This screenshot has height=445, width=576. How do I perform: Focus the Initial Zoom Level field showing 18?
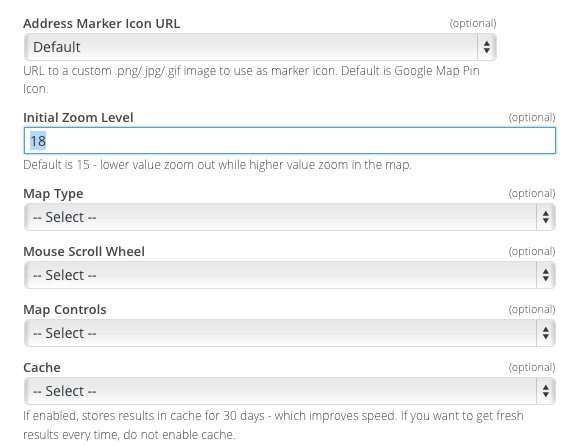tap(289, 141)
